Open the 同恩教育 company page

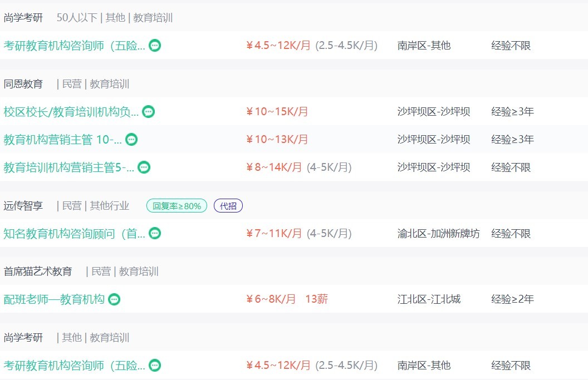coord(23,84)
